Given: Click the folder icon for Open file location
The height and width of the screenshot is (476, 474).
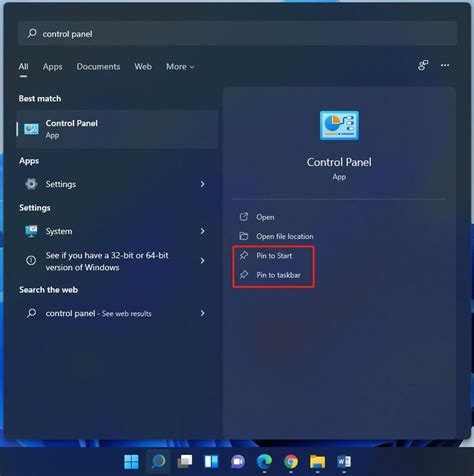Looking at the screenshot, I should [244, 236].
